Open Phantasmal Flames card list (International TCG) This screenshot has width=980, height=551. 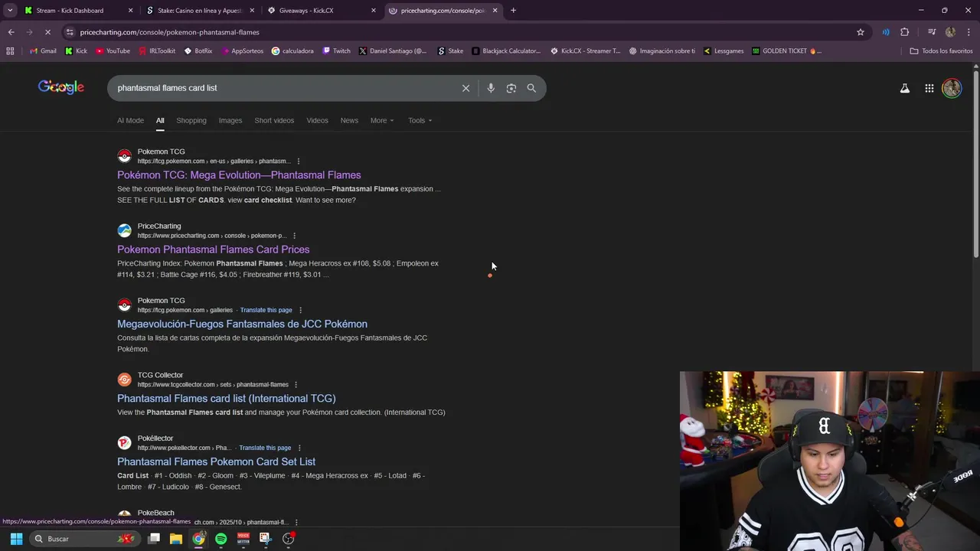click(227, 398)
